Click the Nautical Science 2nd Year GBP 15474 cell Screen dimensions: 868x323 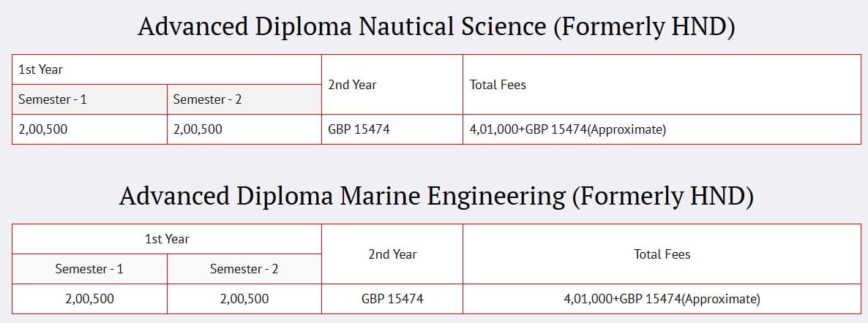[x=359, y=129]
